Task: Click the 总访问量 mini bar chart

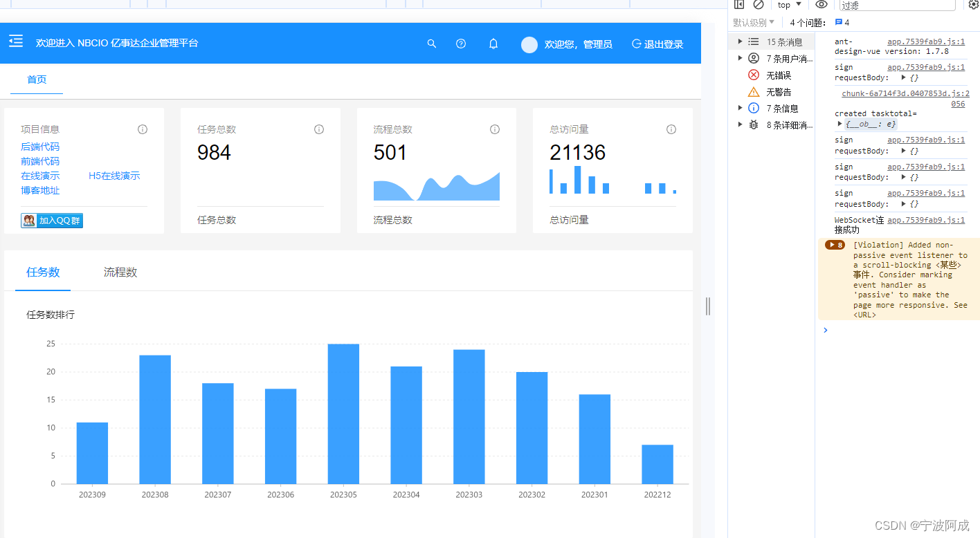Action: pos(612,180)
